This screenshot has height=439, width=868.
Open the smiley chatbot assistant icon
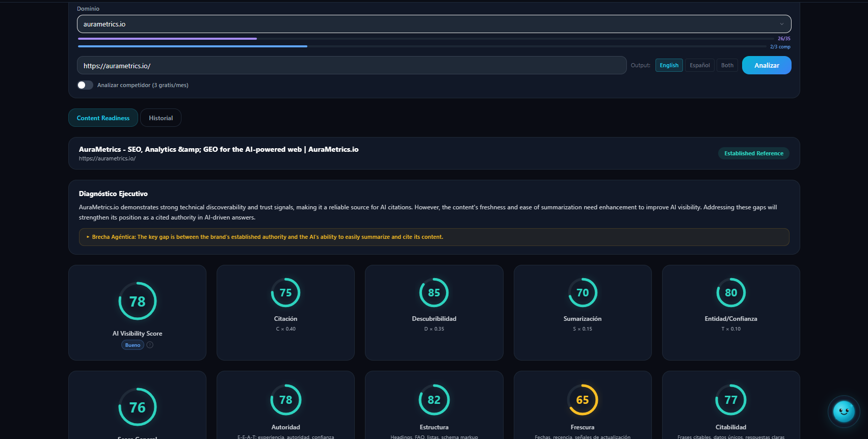(x=844, y=411)
